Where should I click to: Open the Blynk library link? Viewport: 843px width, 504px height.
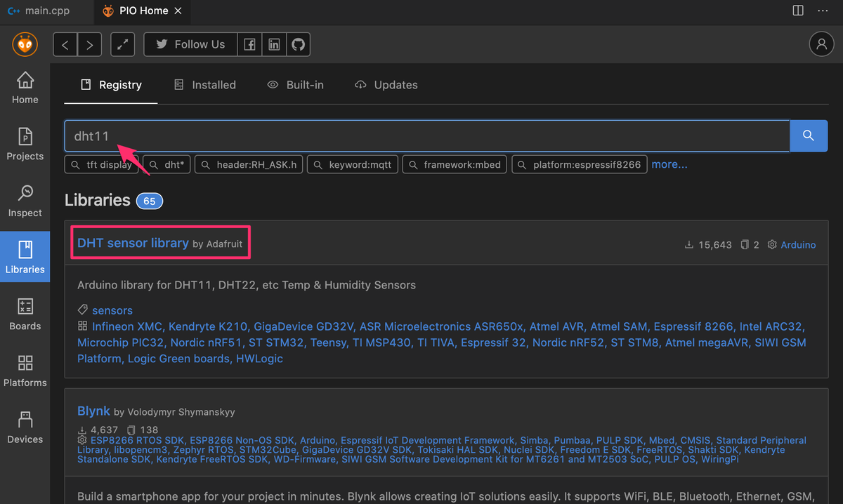pos(93,411)
